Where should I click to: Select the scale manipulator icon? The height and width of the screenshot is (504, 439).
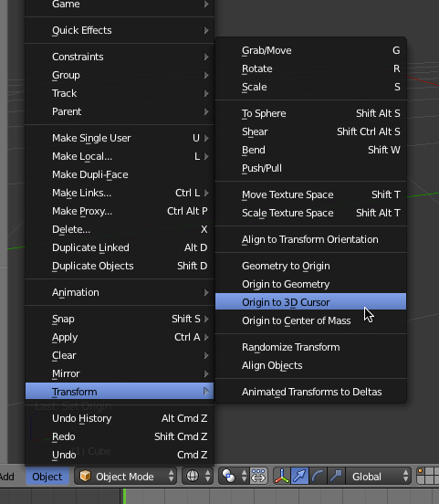pos(336,476)
